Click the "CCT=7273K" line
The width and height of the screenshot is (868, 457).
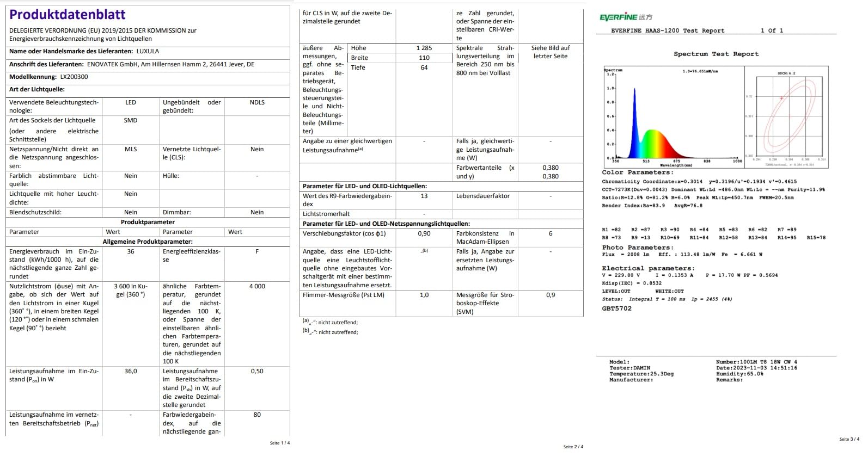713,190
